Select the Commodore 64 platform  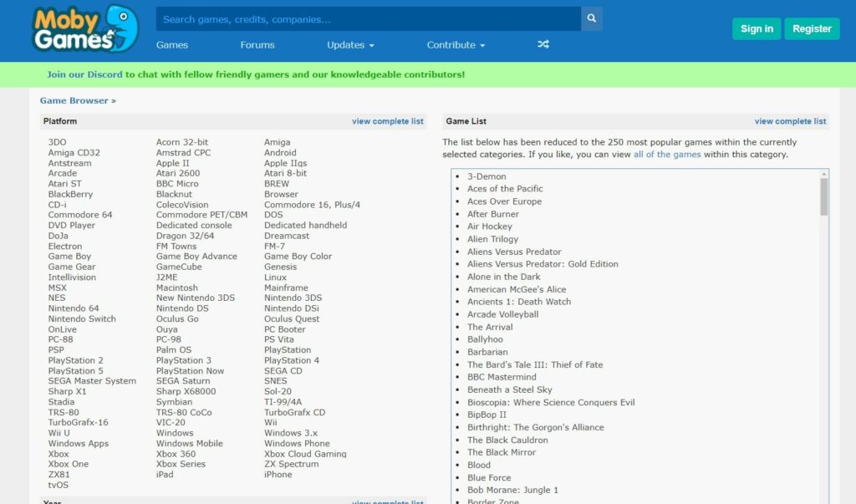click(x=79, y=215)
